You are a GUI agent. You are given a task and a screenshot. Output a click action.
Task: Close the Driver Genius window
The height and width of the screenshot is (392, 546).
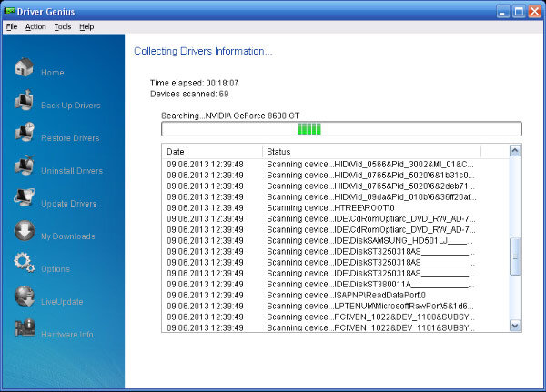click(x=534, y=12)
